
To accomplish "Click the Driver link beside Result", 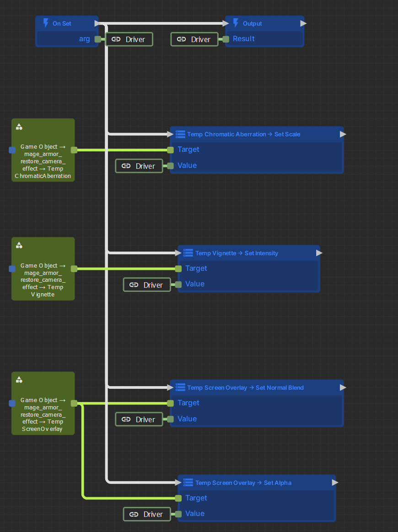I will [194, 39].
